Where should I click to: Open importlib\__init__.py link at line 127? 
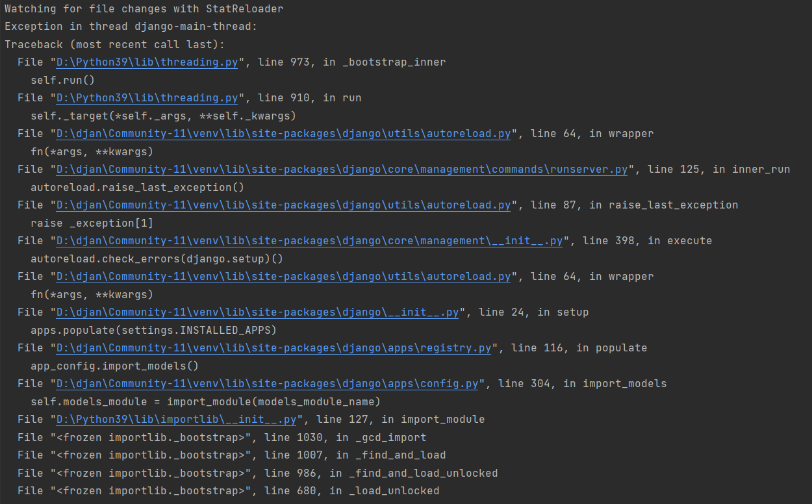pyautogui.click(x=177, y=420)
